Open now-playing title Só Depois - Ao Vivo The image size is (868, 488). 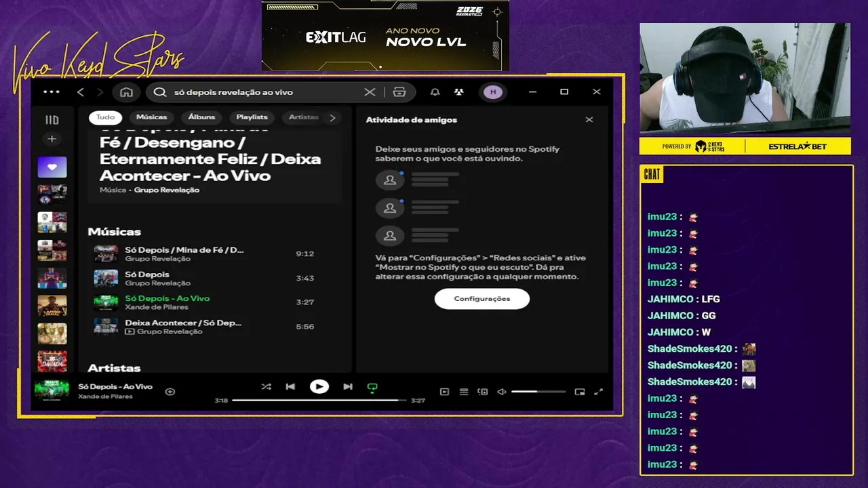coord(115,386)
